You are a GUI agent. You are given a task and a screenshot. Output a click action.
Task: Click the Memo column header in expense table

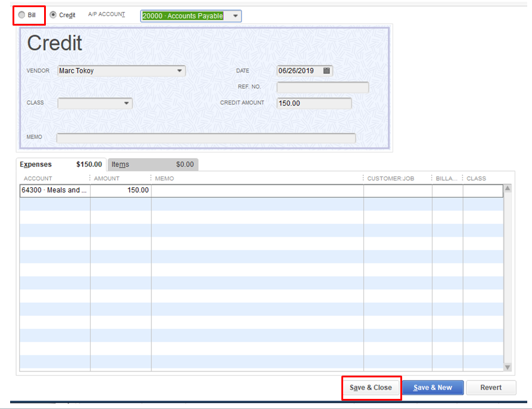pos(164,178)
